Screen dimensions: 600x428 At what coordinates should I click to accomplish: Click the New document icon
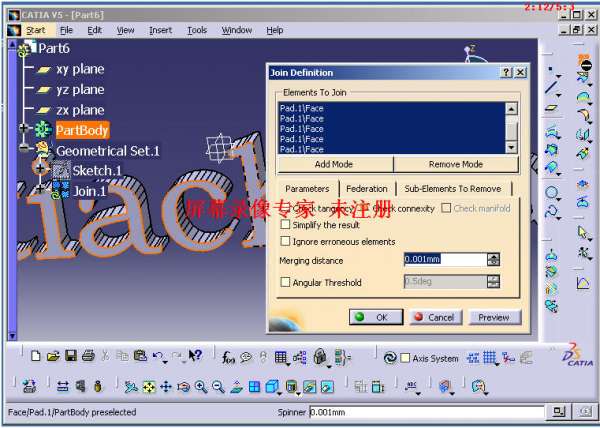click(37, 356)
